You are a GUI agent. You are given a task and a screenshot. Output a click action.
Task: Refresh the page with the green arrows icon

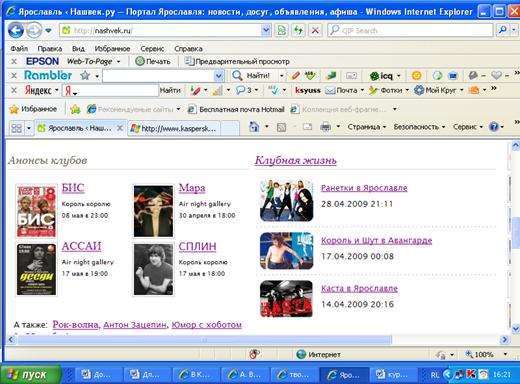[298, 31]
